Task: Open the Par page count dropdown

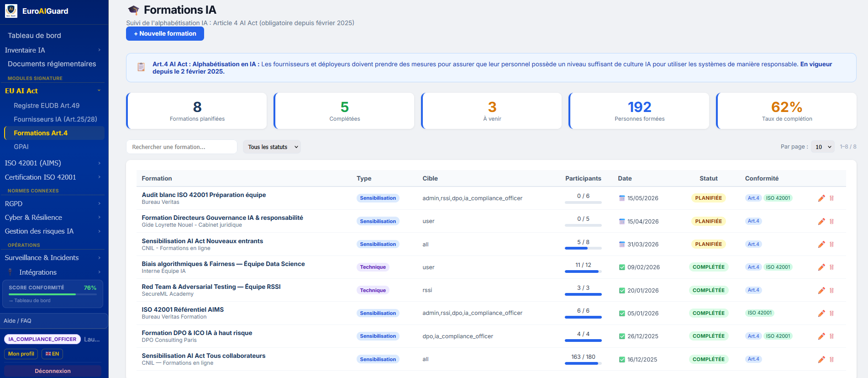Action: (823, 147)
